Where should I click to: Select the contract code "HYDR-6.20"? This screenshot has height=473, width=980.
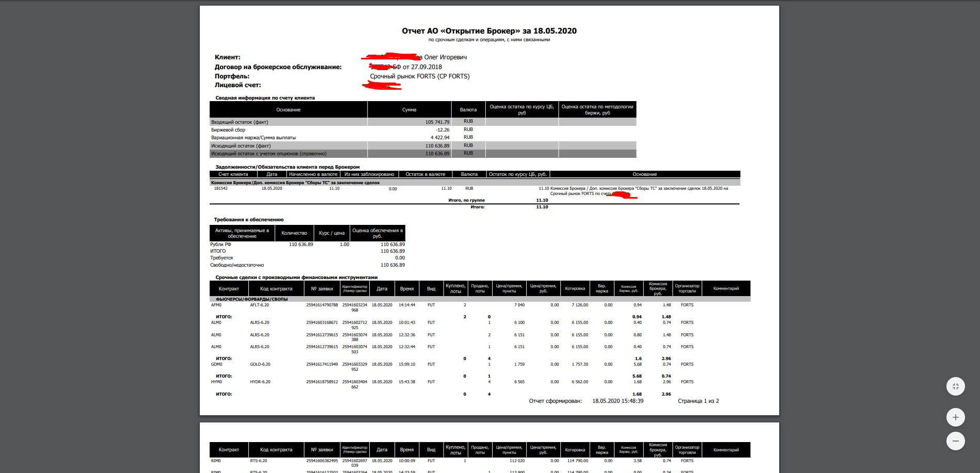(260, 382)
